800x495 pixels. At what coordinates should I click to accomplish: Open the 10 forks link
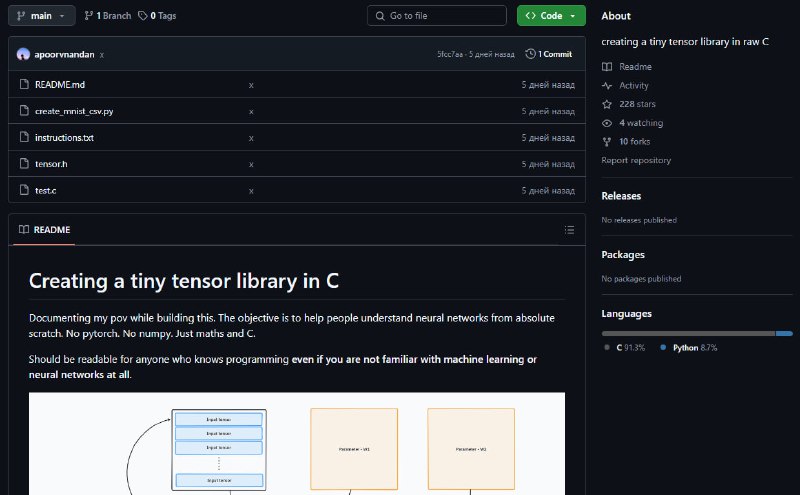[635, 142]
